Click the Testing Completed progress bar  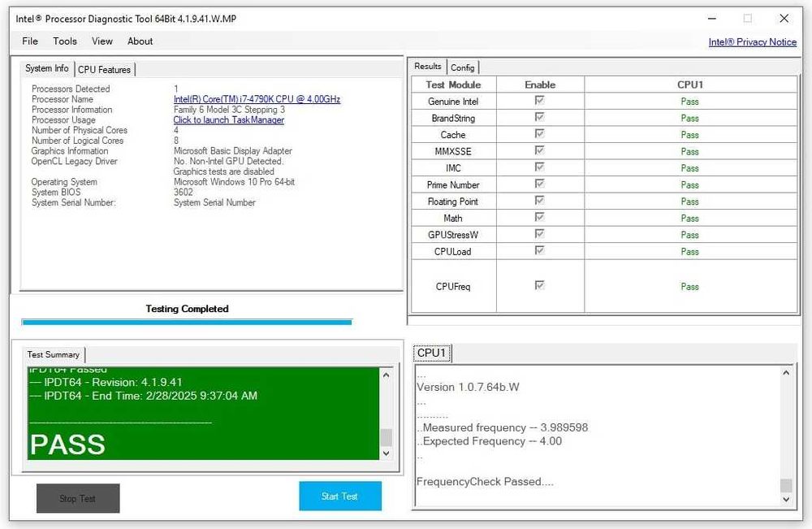(x=187, y=323)
